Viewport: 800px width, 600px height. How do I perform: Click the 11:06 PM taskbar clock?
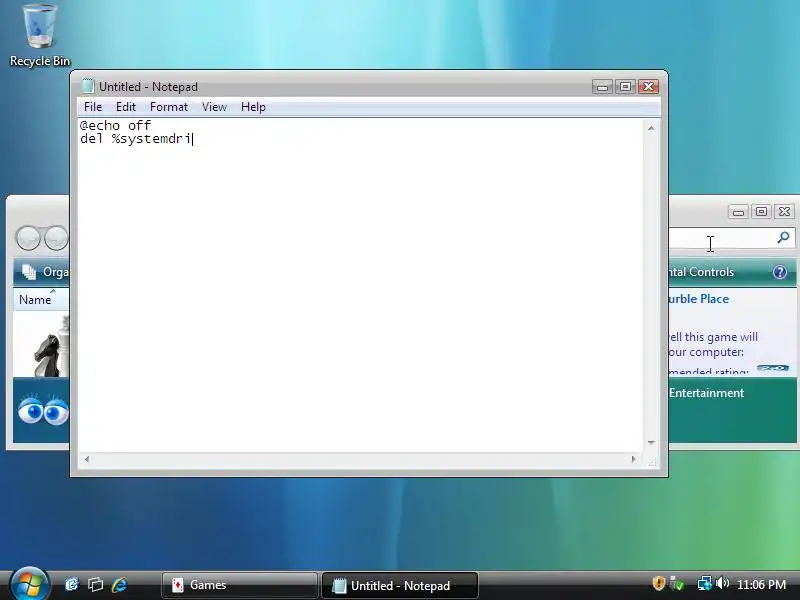[x=761, y=584]
